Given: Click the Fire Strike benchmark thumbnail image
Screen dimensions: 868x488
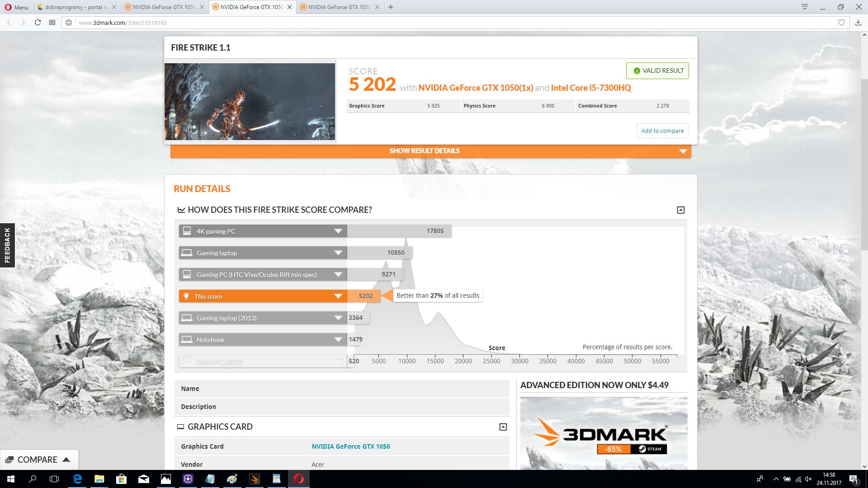Looking at the screenshot, I should [250, 101].
